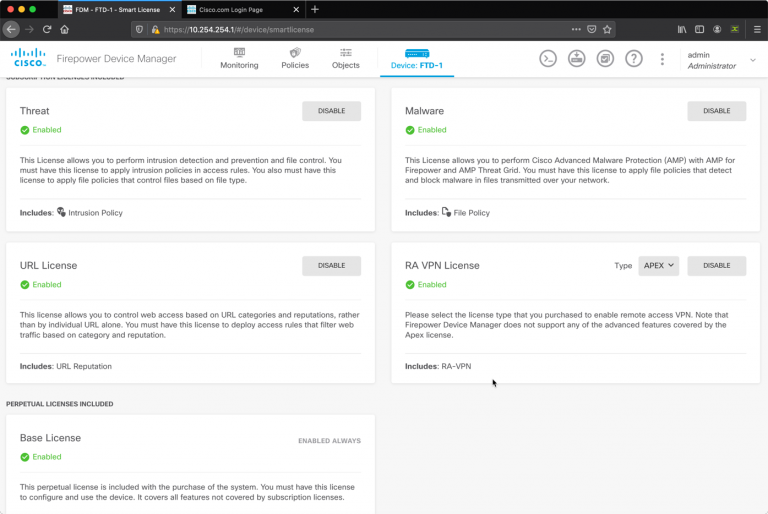Click the URL License Enabled status
This screenshot has height=514, width=768.
coord(41,285)
